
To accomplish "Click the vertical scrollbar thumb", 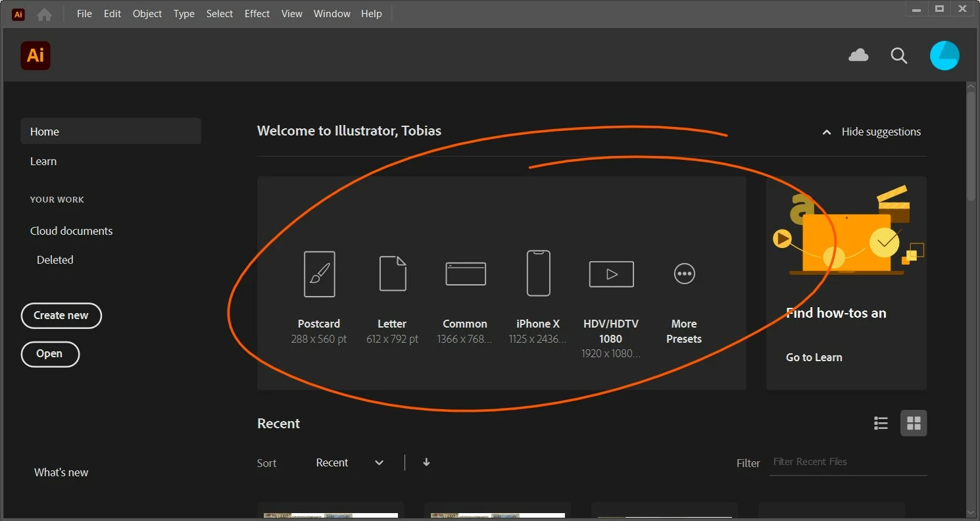I will (x=971, y=145).
